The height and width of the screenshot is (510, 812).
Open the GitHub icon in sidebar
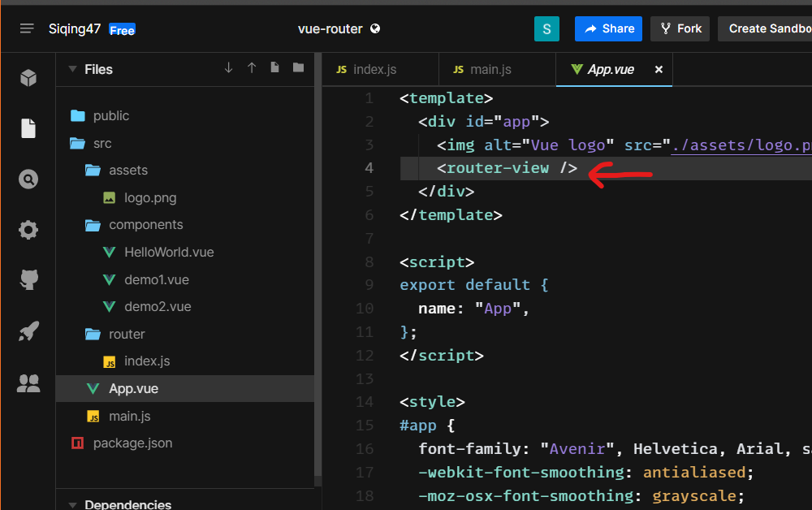click(28, 280)
